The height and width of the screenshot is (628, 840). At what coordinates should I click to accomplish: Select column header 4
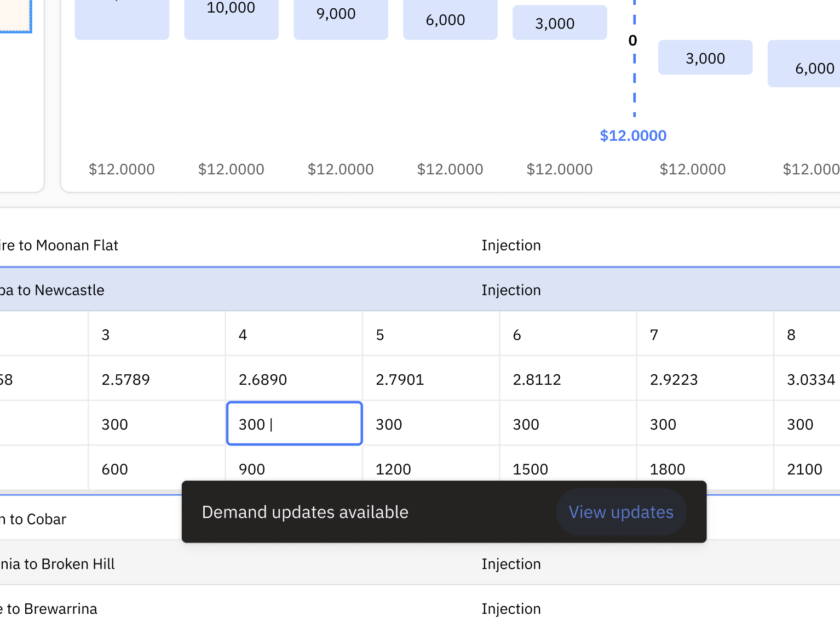[x=294, y=334]
